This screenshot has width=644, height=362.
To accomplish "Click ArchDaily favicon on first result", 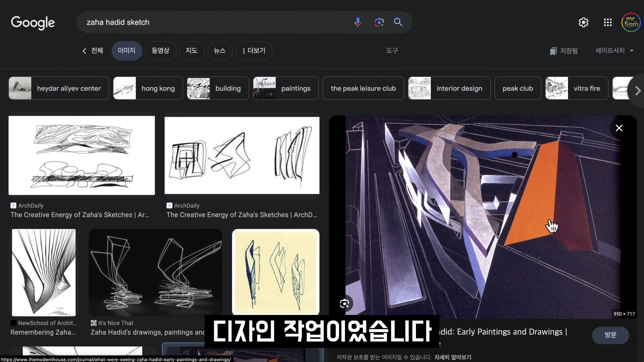I will 13,205.
